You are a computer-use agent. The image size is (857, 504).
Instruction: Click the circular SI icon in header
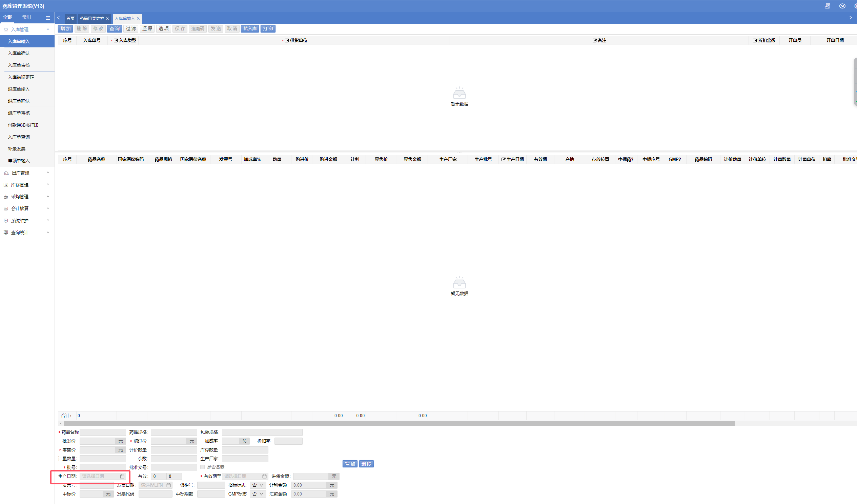[842, 6]
